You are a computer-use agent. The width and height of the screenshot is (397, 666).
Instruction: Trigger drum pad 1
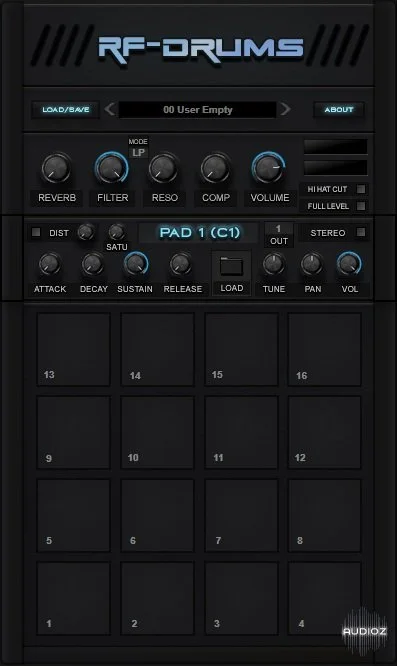[x=73, y=598]
